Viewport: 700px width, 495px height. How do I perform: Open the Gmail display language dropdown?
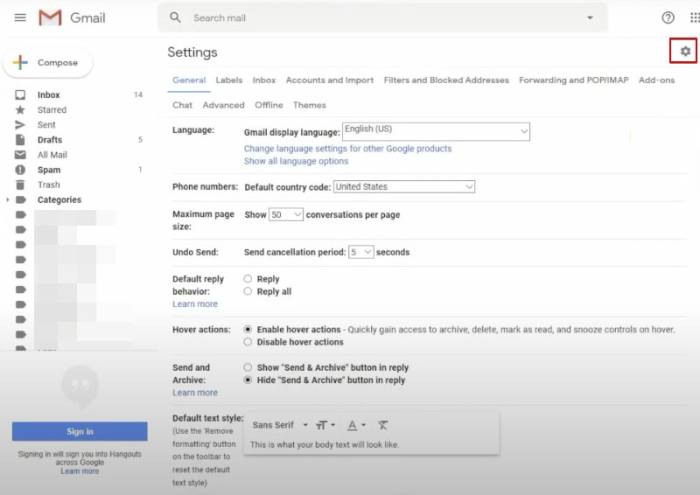436,131
